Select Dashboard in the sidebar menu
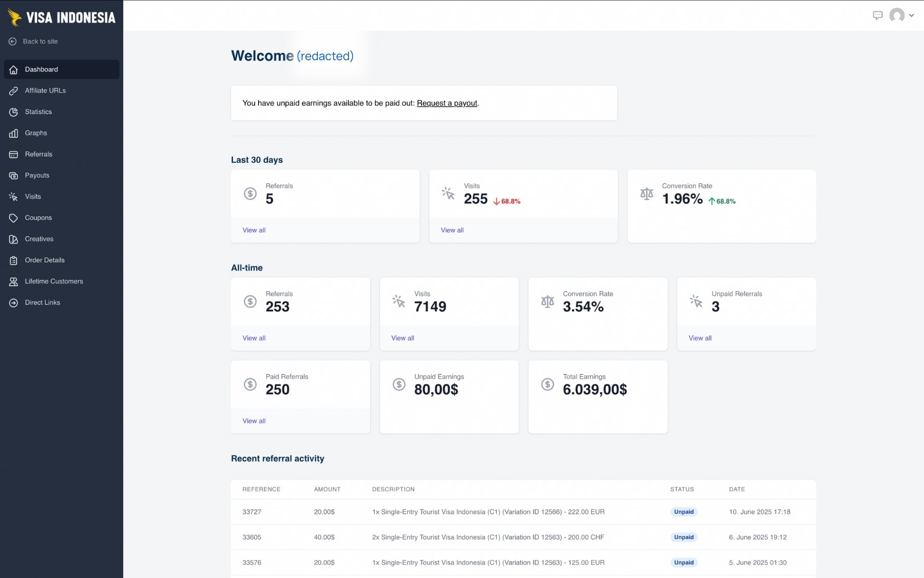Screen dimensions: 924x578 [x=41, y=69]
